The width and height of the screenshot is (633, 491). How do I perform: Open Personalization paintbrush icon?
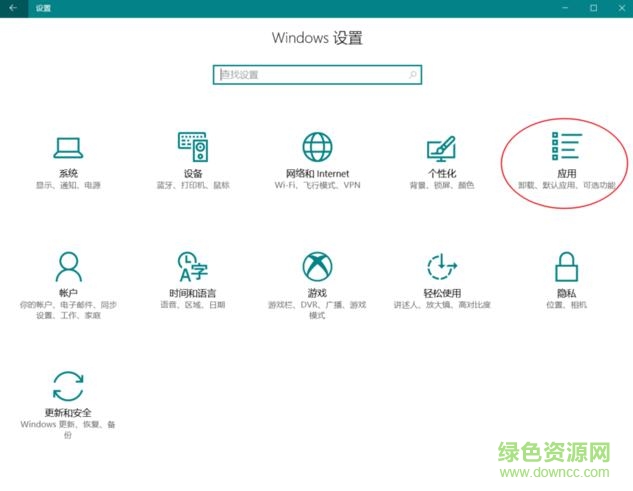442,148
